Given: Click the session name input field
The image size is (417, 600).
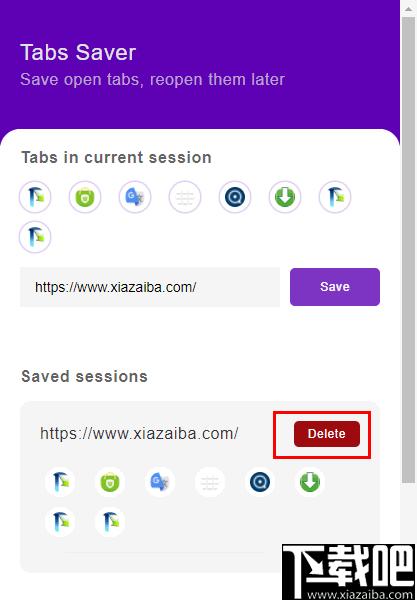Looking at the screenshot, I should pos(150,287).
